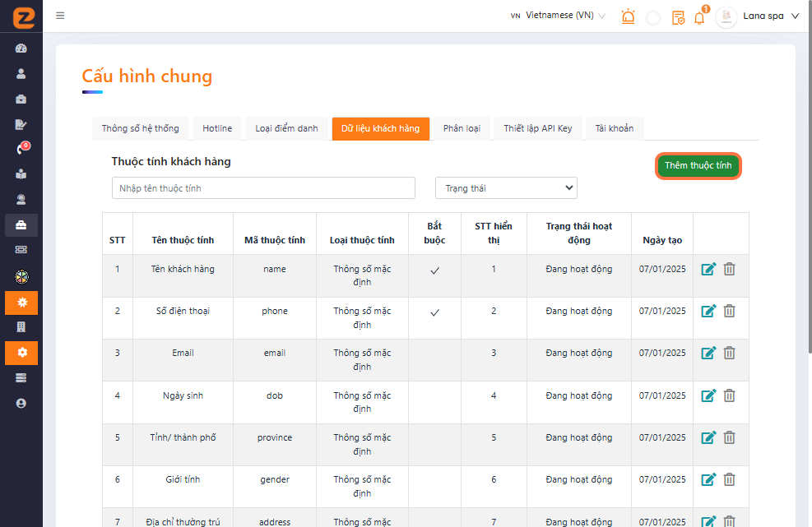Screen dimensions: 812x527
Task: Click the document shield icon in header
Action: [x=678, y=17]
